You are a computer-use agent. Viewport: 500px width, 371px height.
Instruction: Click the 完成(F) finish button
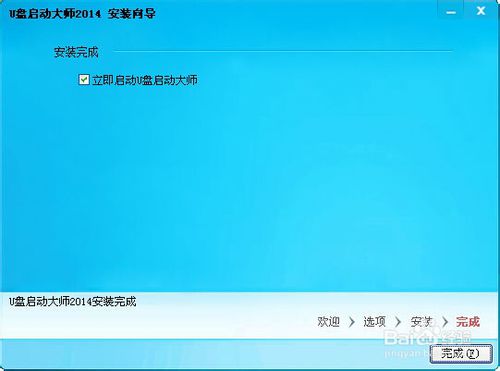click(461, 354)
